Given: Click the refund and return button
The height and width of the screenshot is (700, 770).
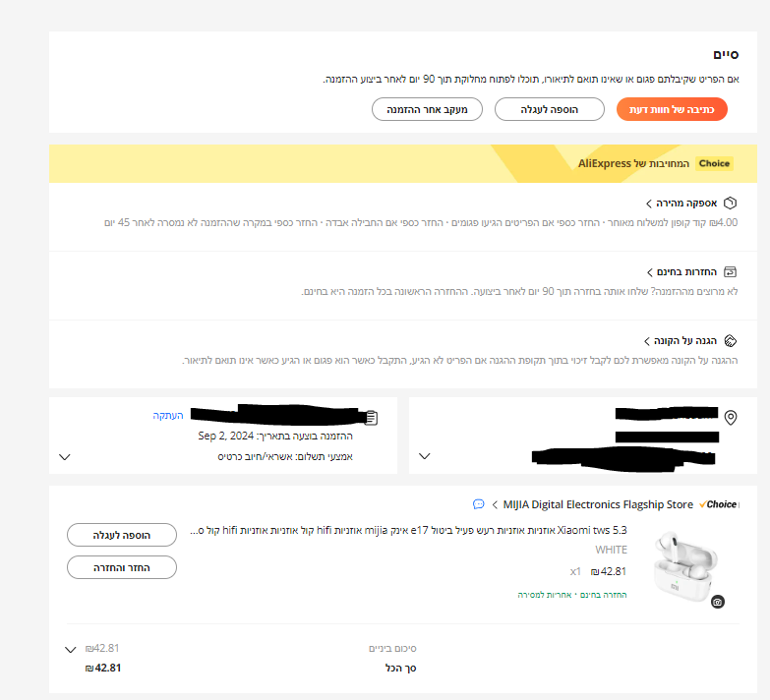Looking at the screenshot, I should click(122, 567).
